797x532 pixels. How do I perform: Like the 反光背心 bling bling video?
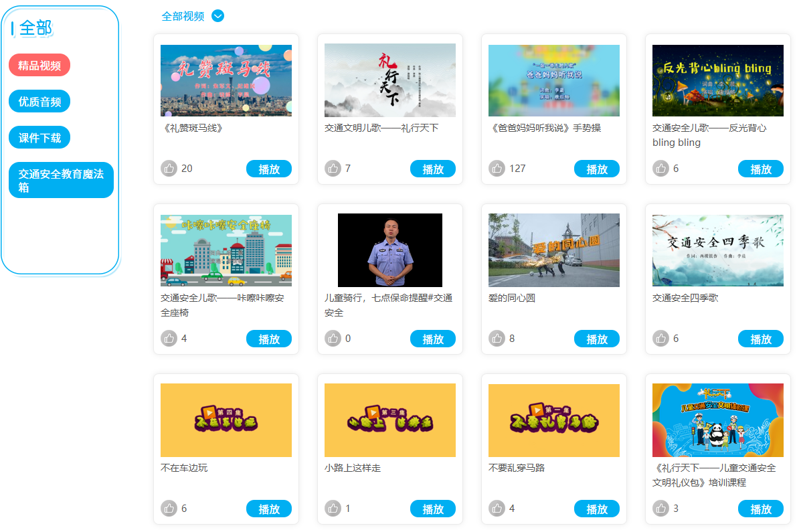point(660,168)
